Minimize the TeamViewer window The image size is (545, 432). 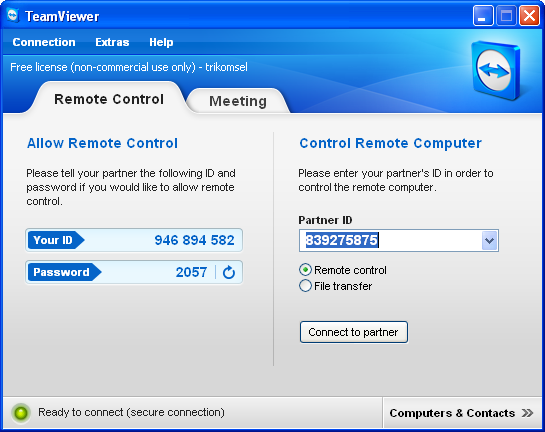click(x=482, y=16)
